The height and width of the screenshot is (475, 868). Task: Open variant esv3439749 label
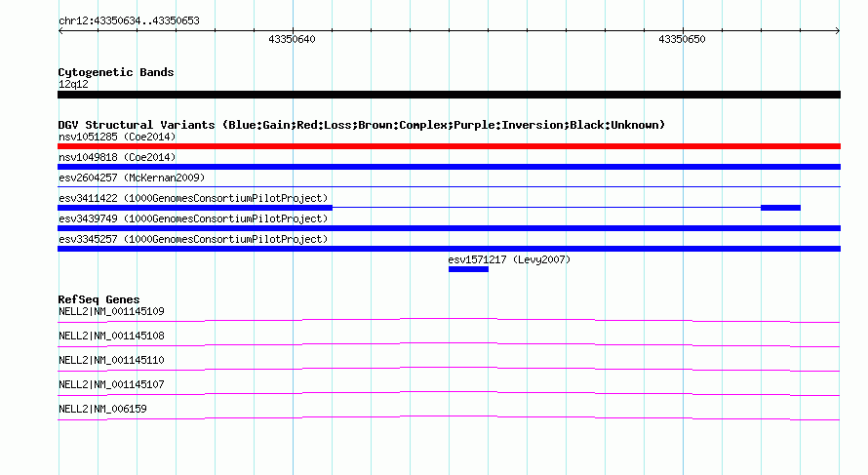[193, 218]
